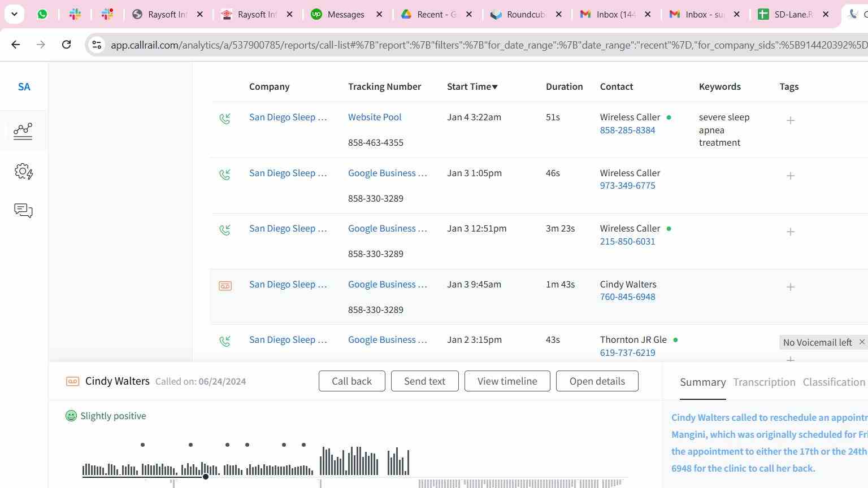The height and width of the screenshot is (488, 868).
Task: Open contact number 858-285-8384
Action: point(628,130)
